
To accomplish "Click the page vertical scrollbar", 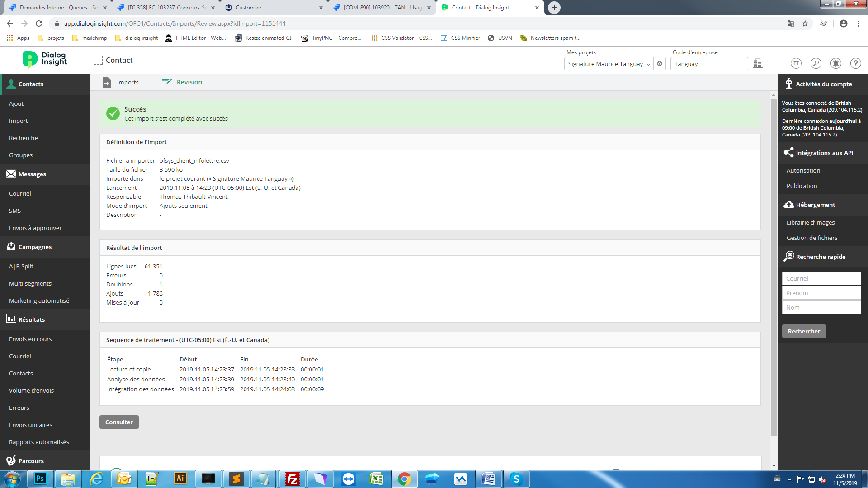I will [x=773, y=267].
